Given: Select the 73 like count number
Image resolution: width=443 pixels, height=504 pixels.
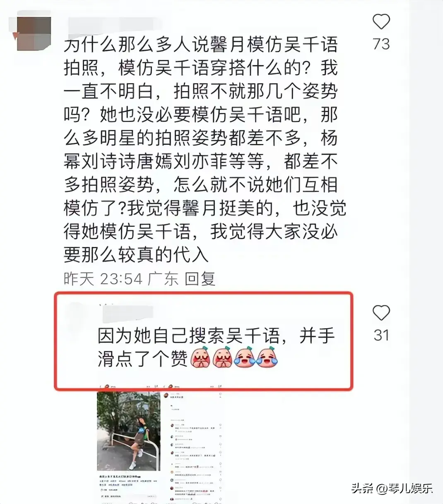Looking at the screenshot, I should pos(381,43).
